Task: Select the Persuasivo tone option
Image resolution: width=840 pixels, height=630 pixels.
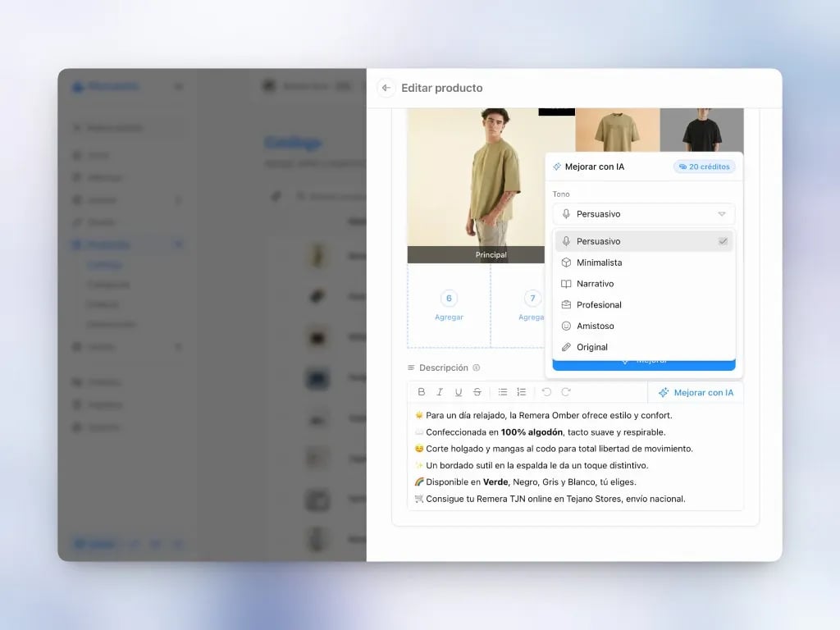Action: pyautogui.click(x=643, y=241)
